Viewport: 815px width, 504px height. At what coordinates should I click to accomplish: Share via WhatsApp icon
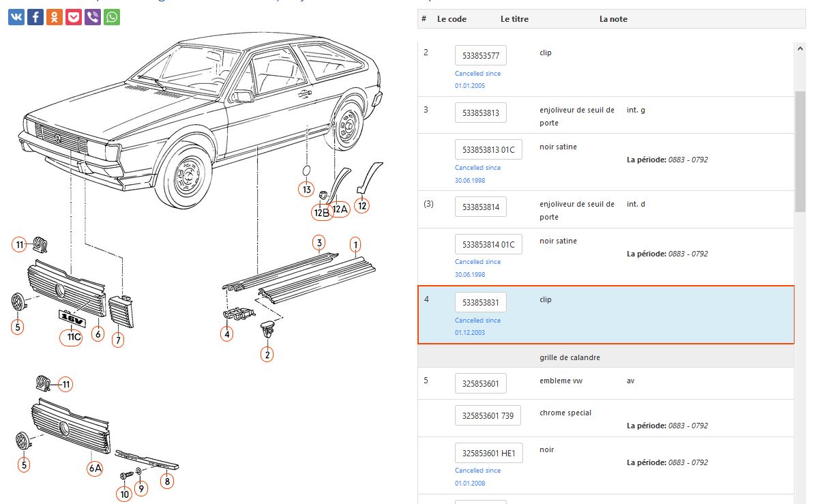tap(112, 17)
